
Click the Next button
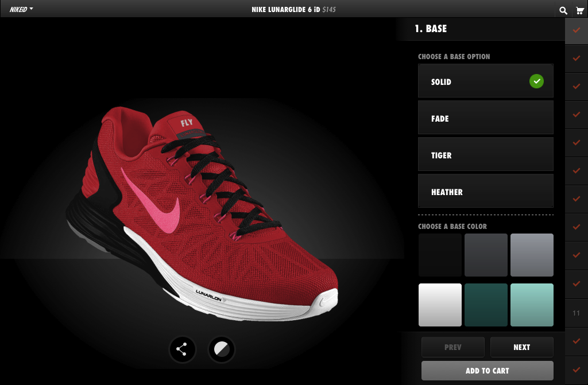click(x=521, y=347)
